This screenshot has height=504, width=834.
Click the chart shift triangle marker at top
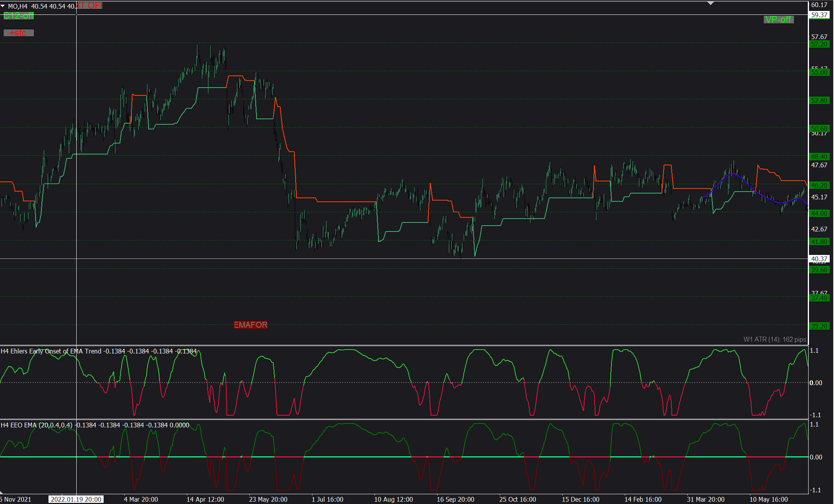[711, 3]
